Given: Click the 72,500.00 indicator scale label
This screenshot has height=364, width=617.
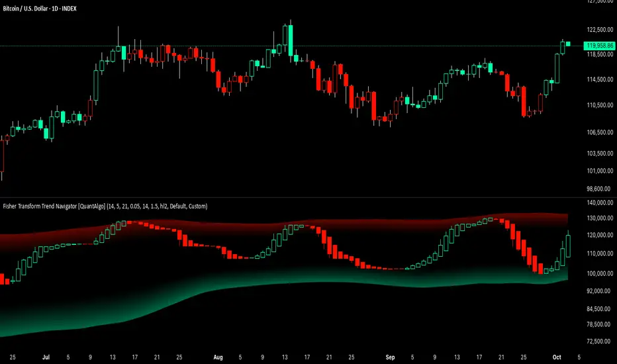Looking at the screenshot, I should click(600, 341).
